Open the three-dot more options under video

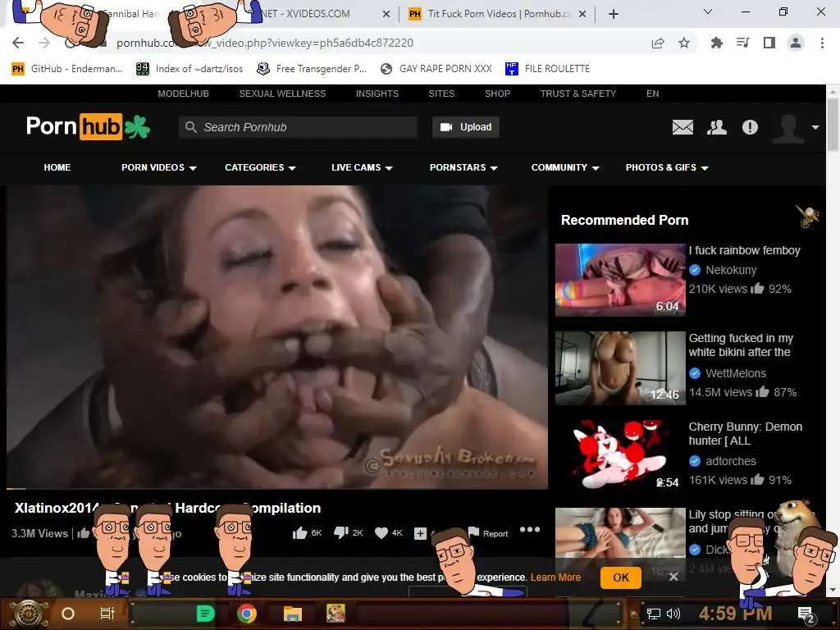pyautogui.click(x=530, y=529)
